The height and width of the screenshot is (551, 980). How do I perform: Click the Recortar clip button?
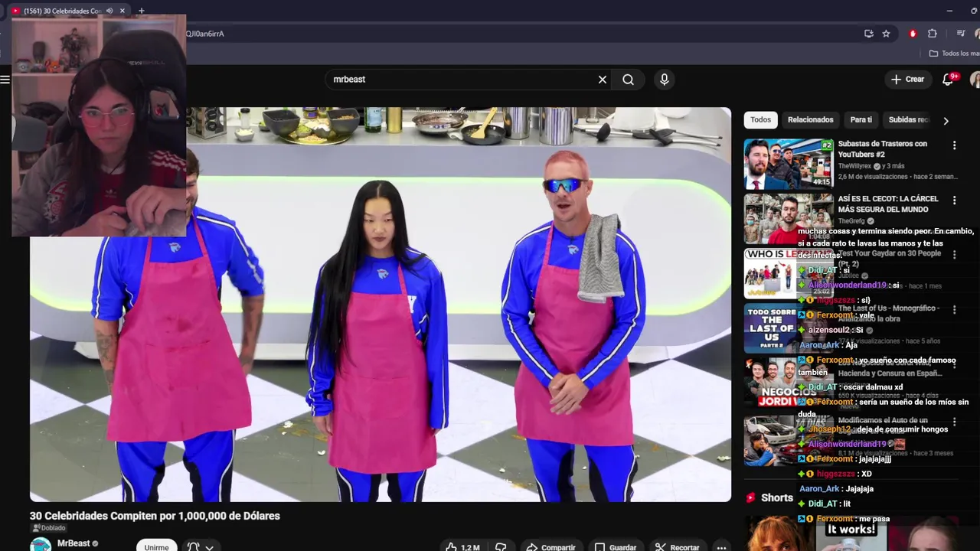tap(677, 547)
